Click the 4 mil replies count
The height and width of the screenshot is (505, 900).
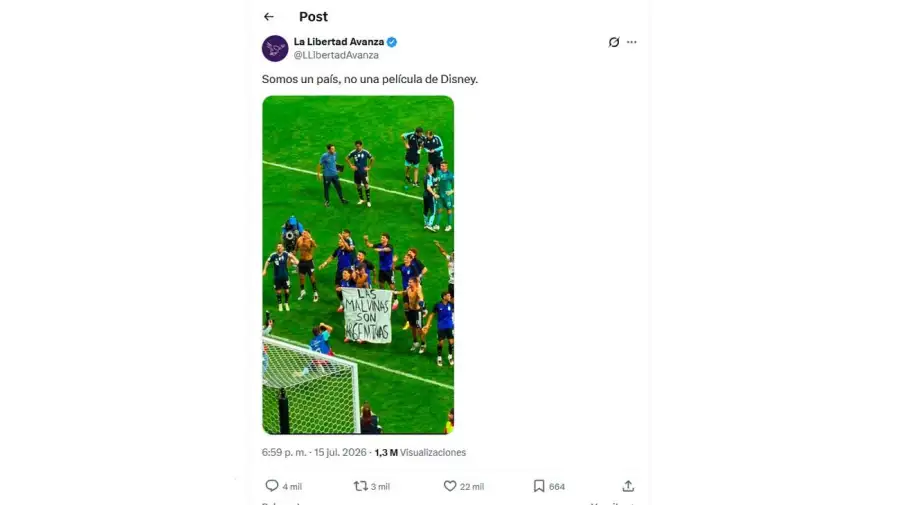pos(292,487)
